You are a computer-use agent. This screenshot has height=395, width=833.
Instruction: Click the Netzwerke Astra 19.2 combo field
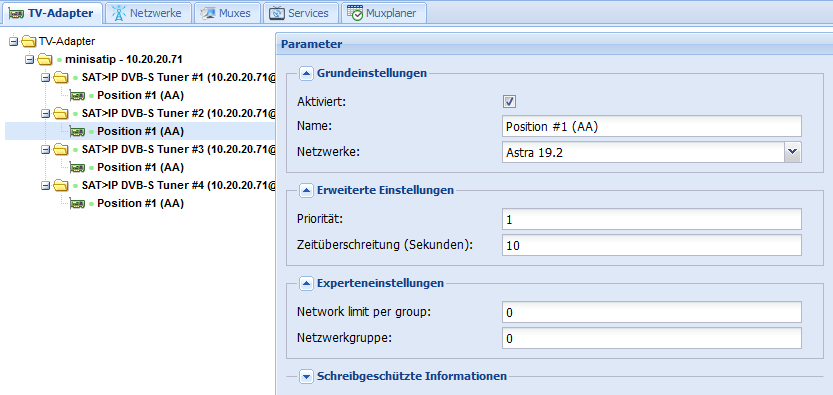643,152
